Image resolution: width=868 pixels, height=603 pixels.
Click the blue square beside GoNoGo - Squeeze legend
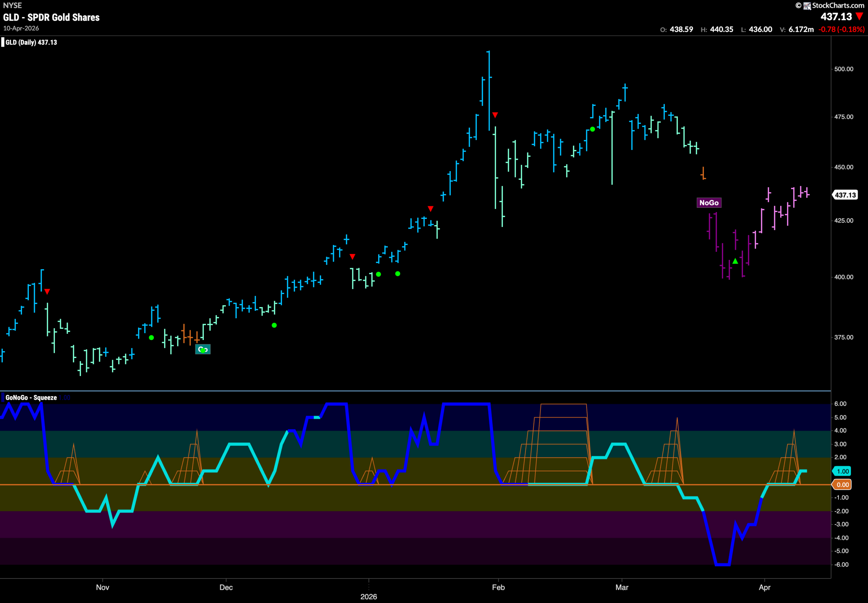coord(3,397)
